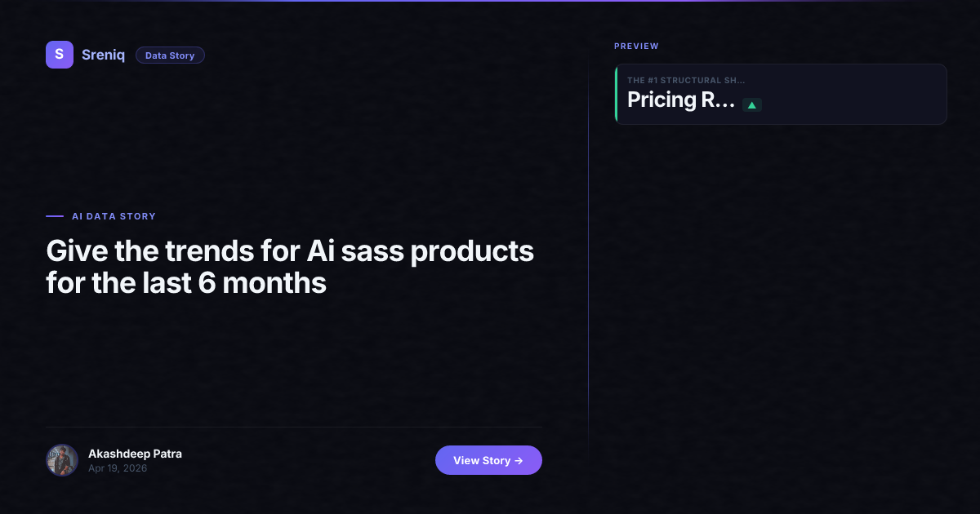Click the arrow in View Story button
The width and height of the screenshot is (980, 514).
[x=519, y=460]
